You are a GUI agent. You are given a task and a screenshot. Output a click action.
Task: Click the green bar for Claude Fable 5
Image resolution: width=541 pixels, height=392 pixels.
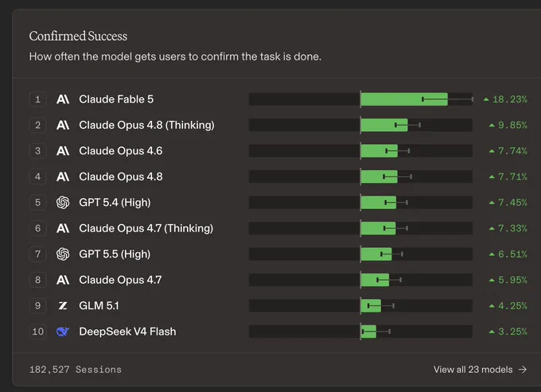pos(404,99)
